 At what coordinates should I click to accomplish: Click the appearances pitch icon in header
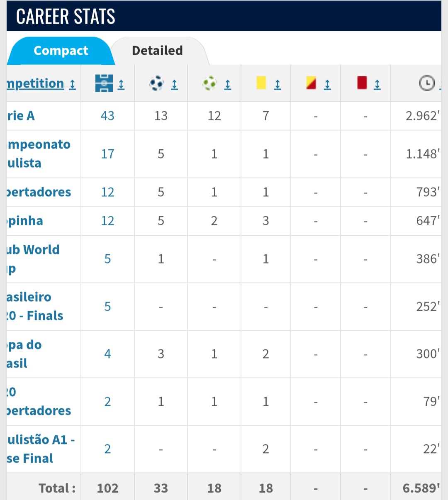pos(104,83)
